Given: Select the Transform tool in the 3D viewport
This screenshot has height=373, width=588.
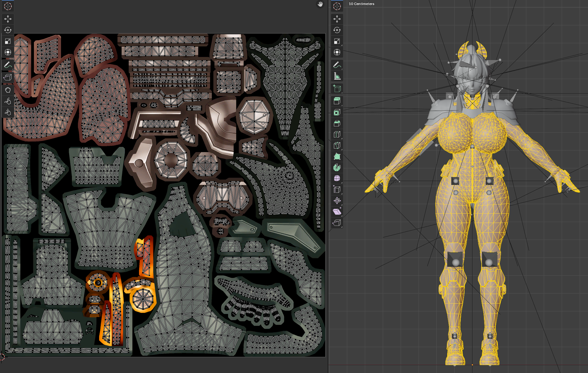Looking at the screenshot, I should click(337, 52).
